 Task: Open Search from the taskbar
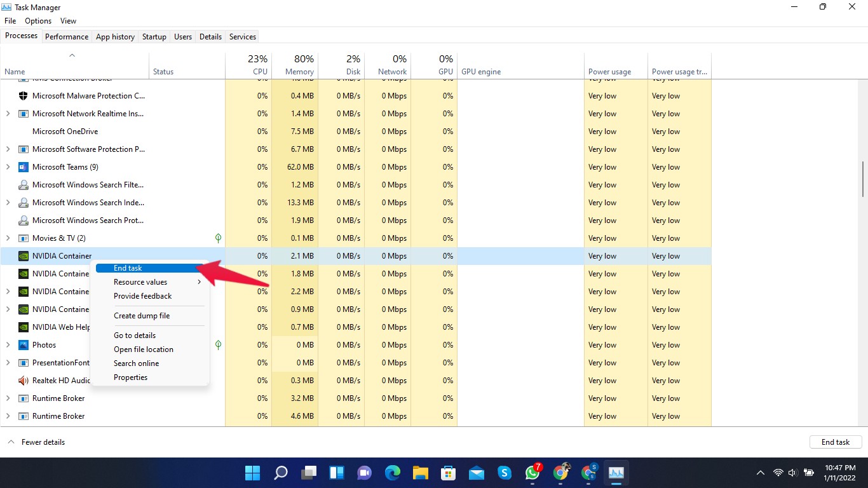pyautogui.click(x=280, y=473)
